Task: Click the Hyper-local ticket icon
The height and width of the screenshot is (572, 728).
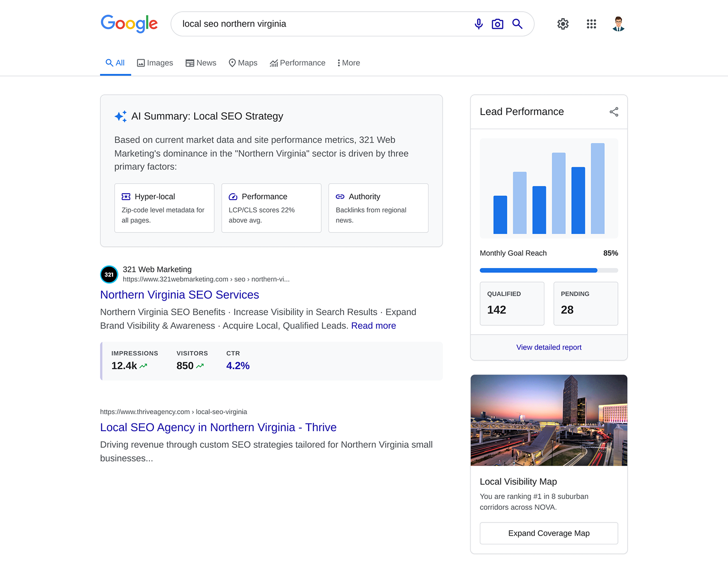Action: [x=126, y=197]
